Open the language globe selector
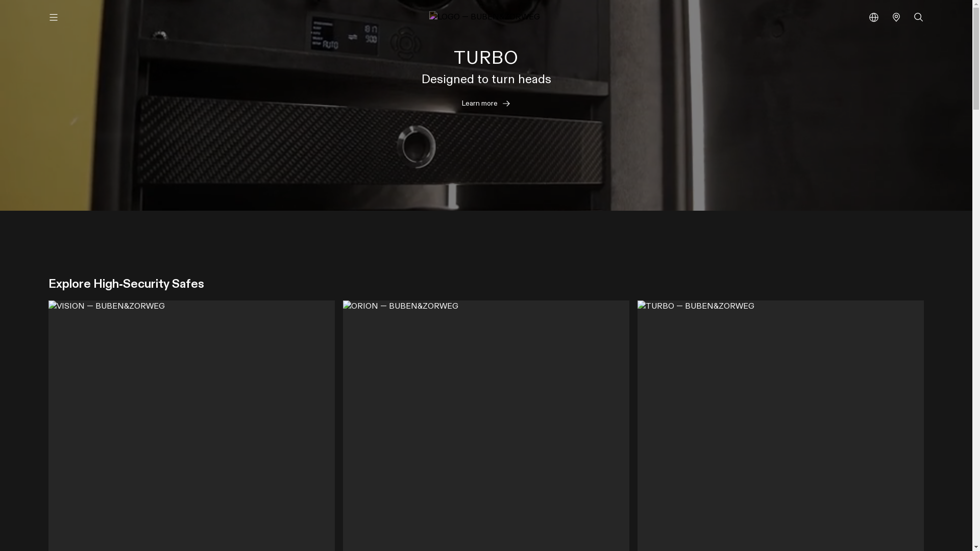The height and width of the screenshot is (551, 980). [874, 17]
